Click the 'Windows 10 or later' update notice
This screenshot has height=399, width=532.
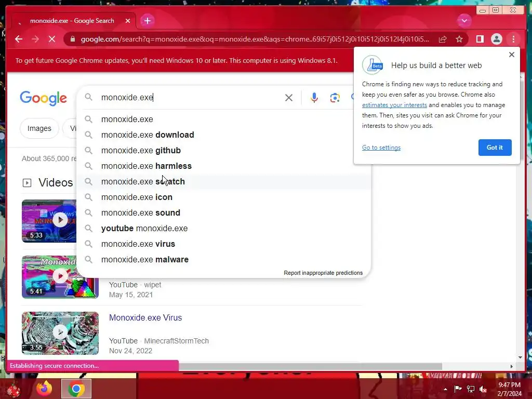click(177, 60)
